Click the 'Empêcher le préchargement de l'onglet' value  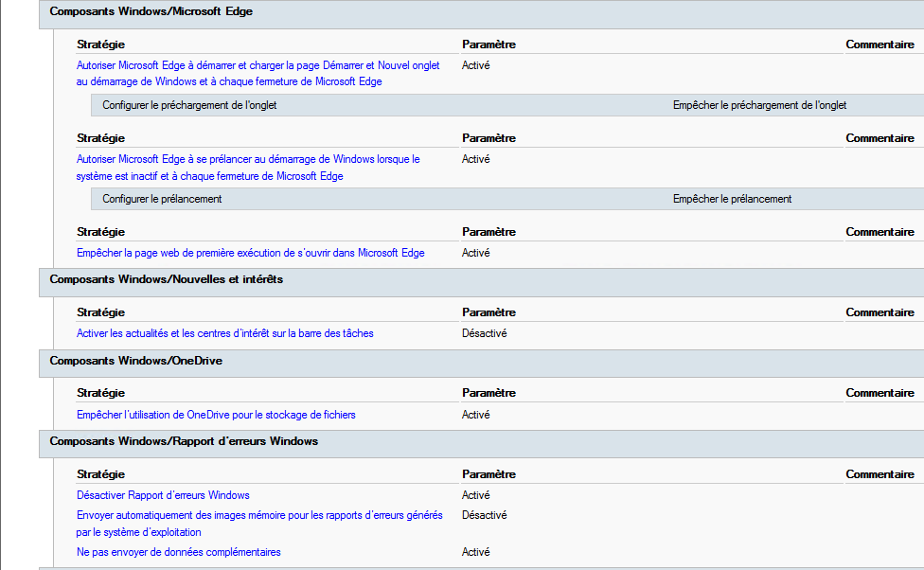pyautogui.click(x=759, y=106)
